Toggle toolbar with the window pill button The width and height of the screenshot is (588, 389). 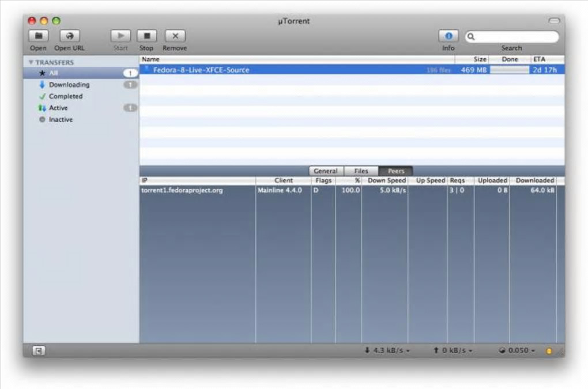(x=554, y=21)
